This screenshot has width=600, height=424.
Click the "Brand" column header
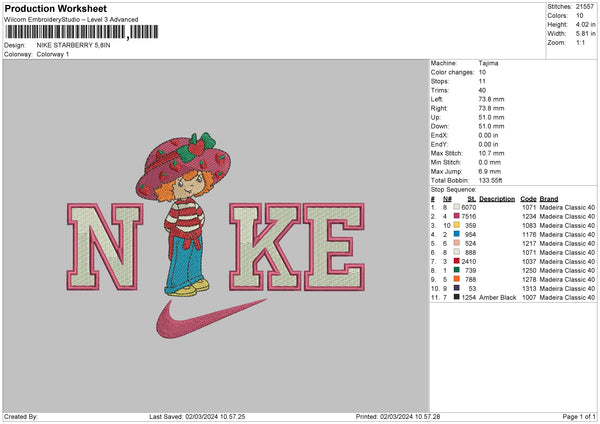[x=549, y=199]
